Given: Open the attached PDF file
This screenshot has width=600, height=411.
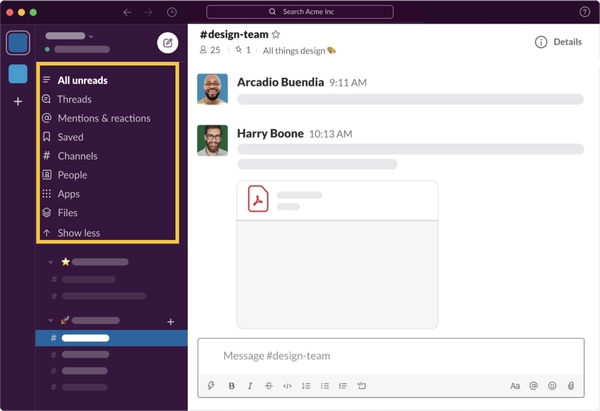Looking at the screenshot, I should pyautogui.click(x=337, y=254).
